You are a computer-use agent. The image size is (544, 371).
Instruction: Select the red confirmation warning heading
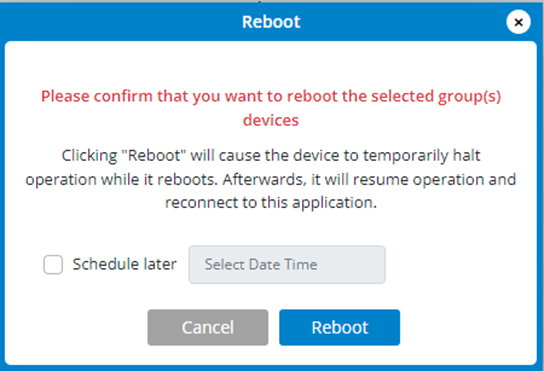click(271, 108)
